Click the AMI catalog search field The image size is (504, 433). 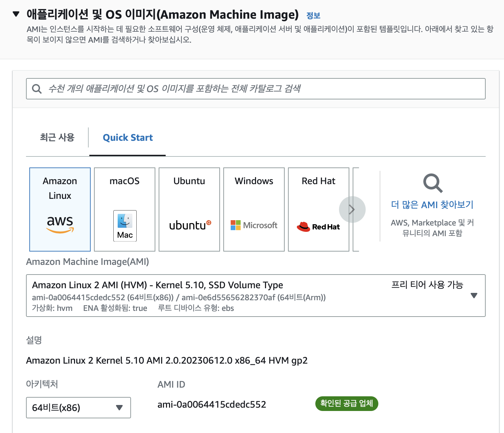tap(256, 89)
